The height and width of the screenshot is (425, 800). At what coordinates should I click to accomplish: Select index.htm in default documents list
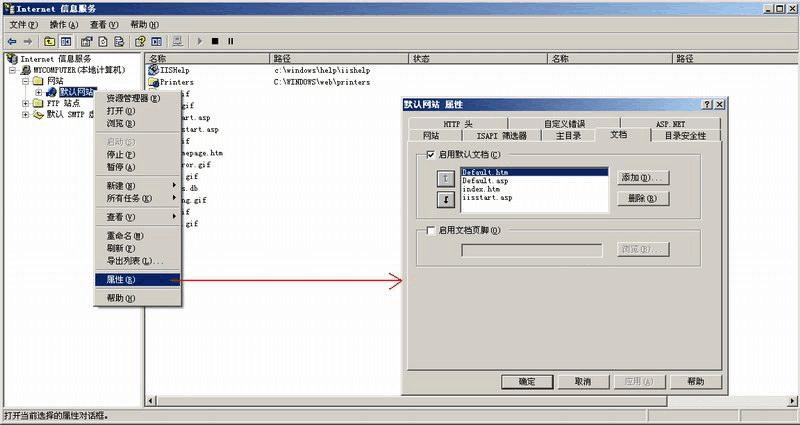point(481,189)
